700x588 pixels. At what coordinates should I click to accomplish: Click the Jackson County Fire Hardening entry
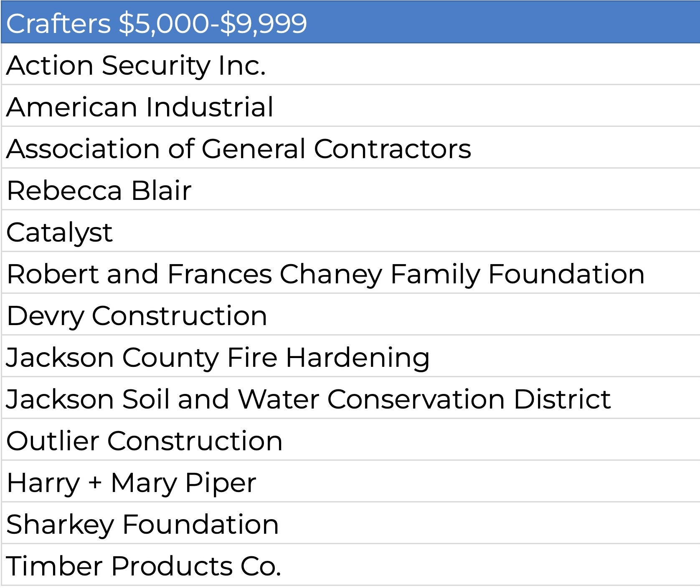tap(218, 358)
